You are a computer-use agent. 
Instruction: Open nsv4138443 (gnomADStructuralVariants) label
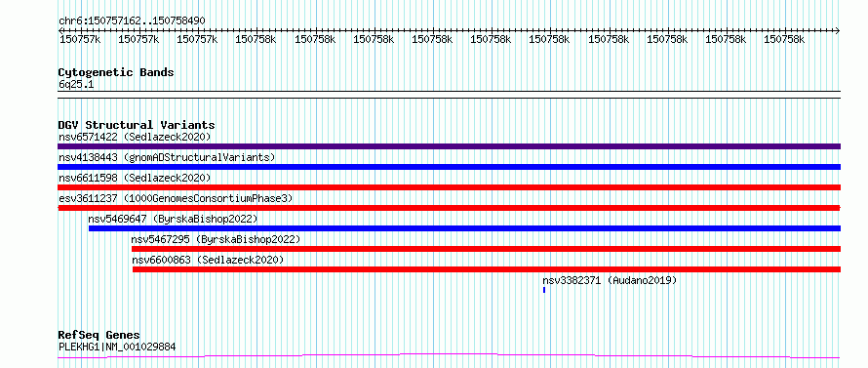[x=167, y=157]
